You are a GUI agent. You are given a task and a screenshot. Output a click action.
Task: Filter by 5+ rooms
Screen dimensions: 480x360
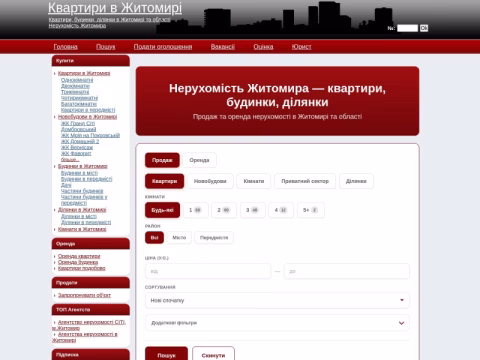click(311, 210)
